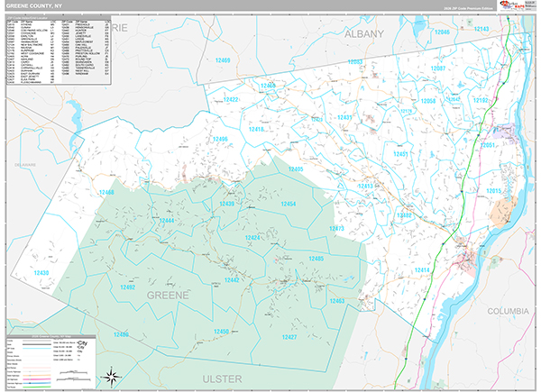Image resolution: width=541 pixels, height=392 pixels.
Task: Click ZIP code label 12431
Action: click(344, 117)
